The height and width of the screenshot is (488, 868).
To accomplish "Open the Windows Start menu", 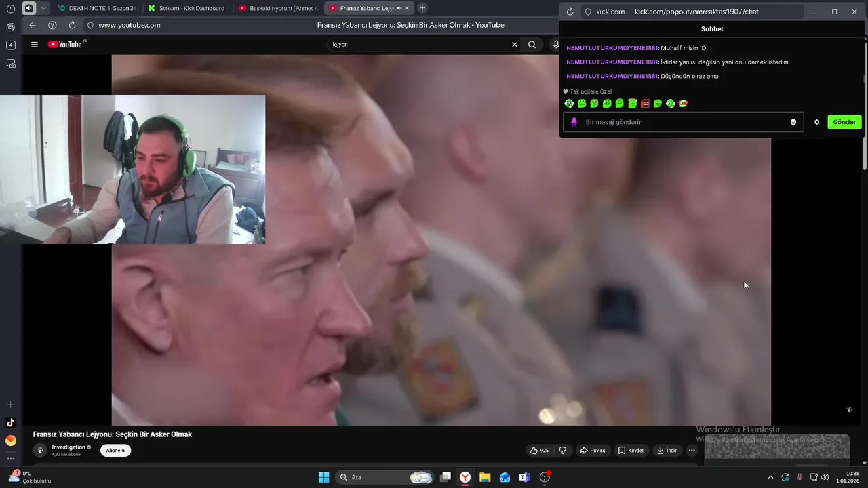I will [323, 477].
